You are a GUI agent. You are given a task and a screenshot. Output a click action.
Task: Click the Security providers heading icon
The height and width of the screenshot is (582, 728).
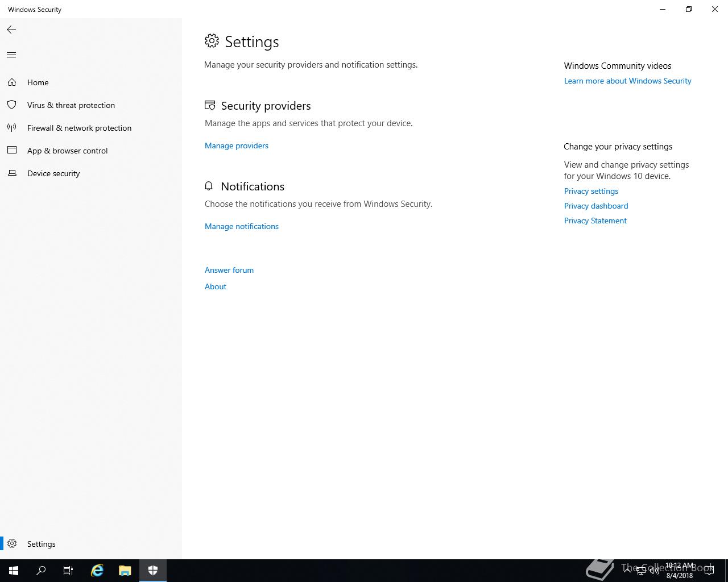[210, 106]
